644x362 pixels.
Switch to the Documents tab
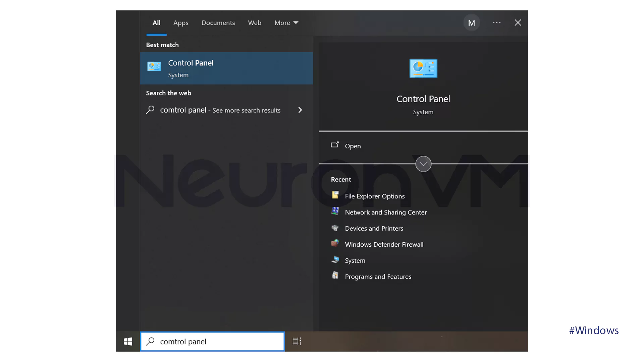[218, 22]
